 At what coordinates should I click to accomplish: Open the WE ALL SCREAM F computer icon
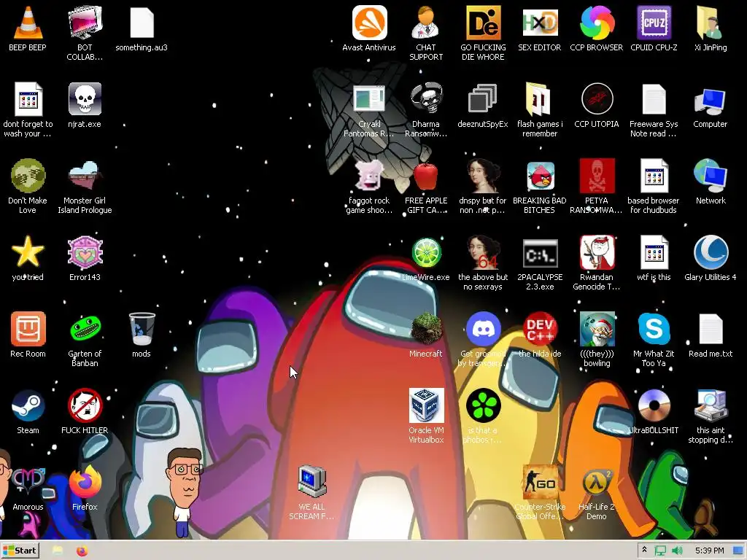(311, 482)
